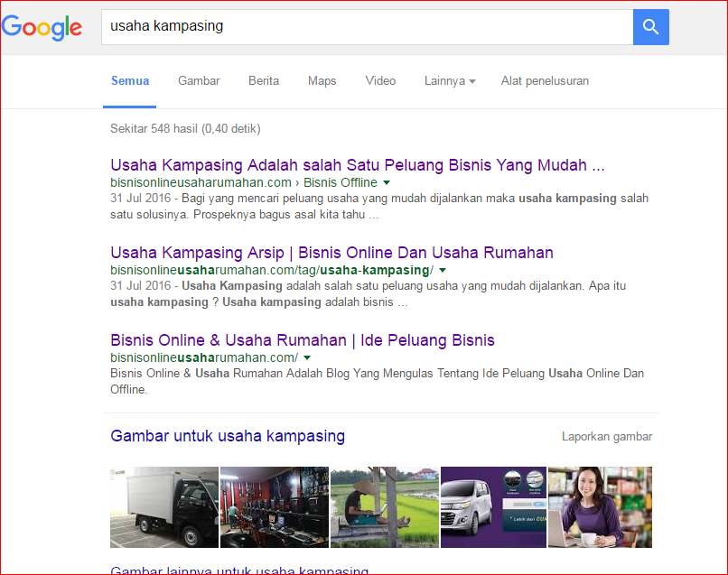Click the Google logo

(42, 27)
